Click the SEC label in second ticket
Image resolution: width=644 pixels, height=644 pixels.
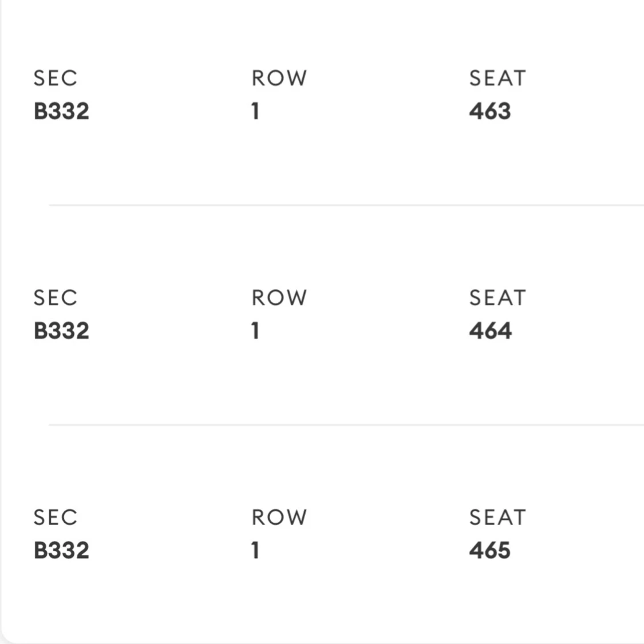pyautogui.click(x=55, y=297)
